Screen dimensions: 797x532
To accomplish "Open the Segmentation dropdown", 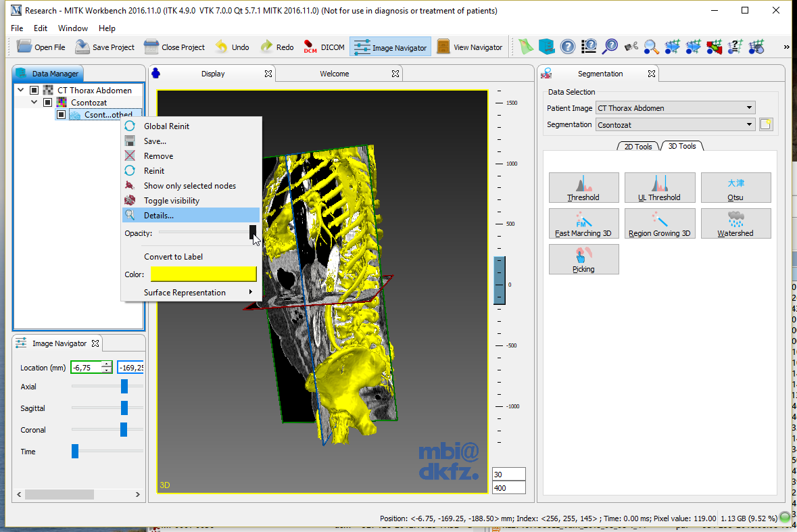I will (675, 124).
